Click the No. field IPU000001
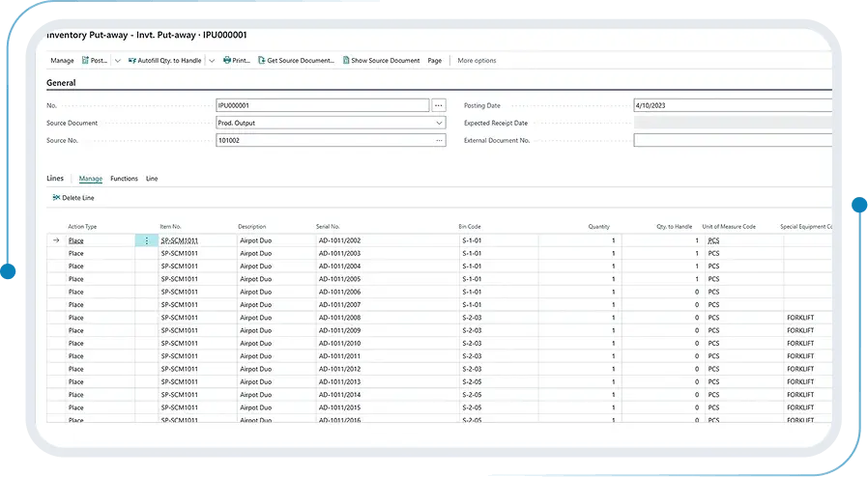Screen dimensions: 868x477 322,105
